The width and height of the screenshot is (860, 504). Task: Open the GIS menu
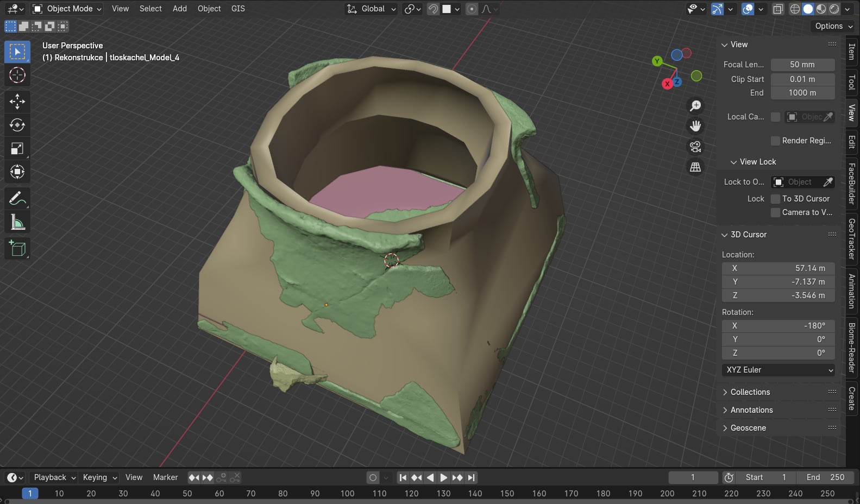(x=238, y=9)
